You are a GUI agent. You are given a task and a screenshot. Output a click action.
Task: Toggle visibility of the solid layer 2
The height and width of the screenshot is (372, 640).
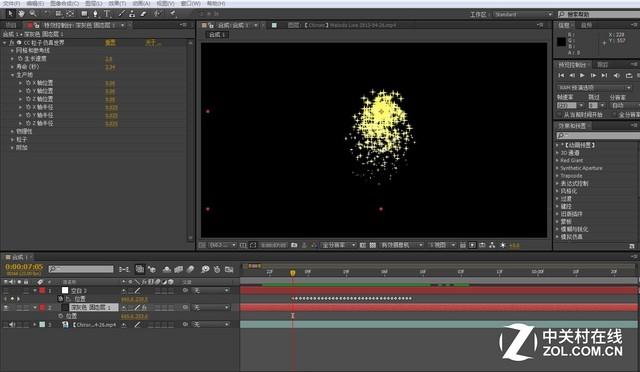[6, 307]
